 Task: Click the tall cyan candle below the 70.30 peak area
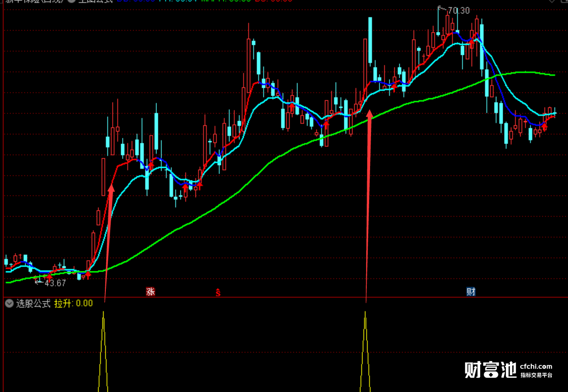point(370,41)
